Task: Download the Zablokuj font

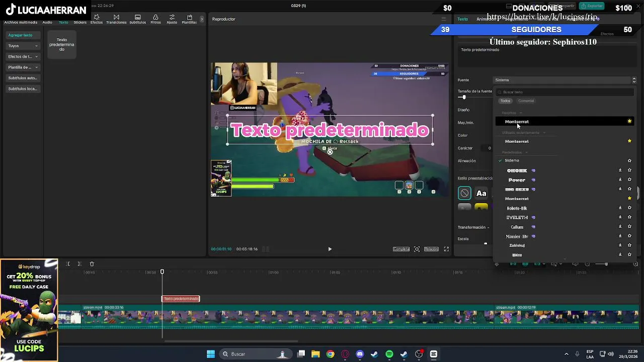Action: coord(620,245)
